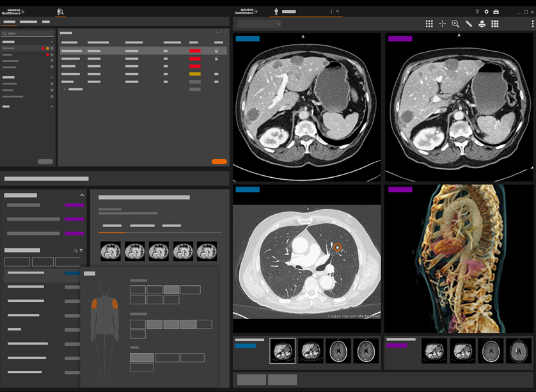Open the settings gear icon
This screenshot has height=392, width=536.
tap(486, 12)
